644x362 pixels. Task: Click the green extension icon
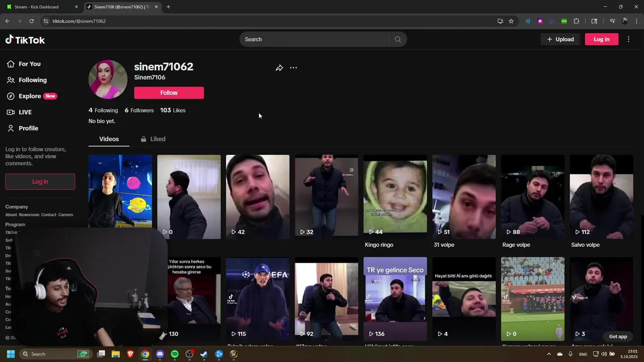point(564,21)
